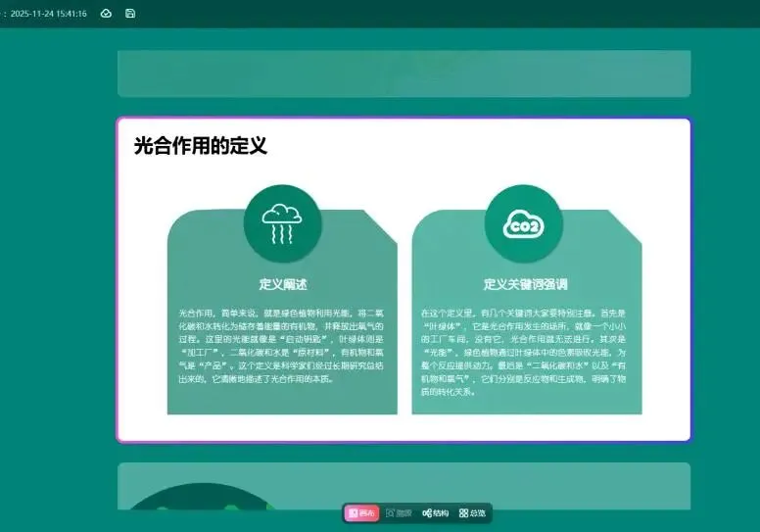Switch to the 结构 structure view
760x532 pixels.
[x=435, y=513]
